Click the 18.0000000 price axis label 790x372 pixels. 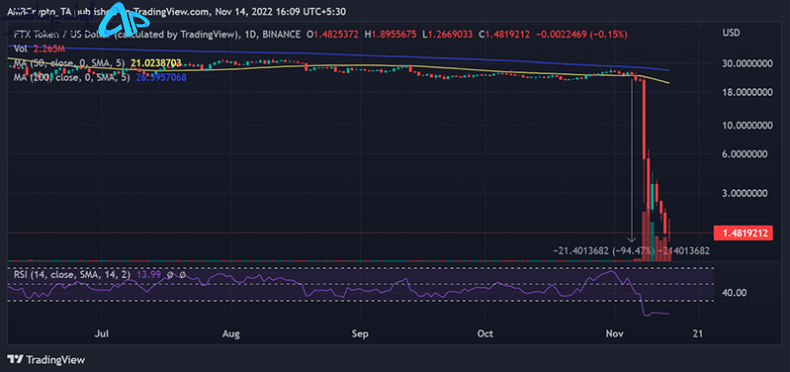coord(747,92)
